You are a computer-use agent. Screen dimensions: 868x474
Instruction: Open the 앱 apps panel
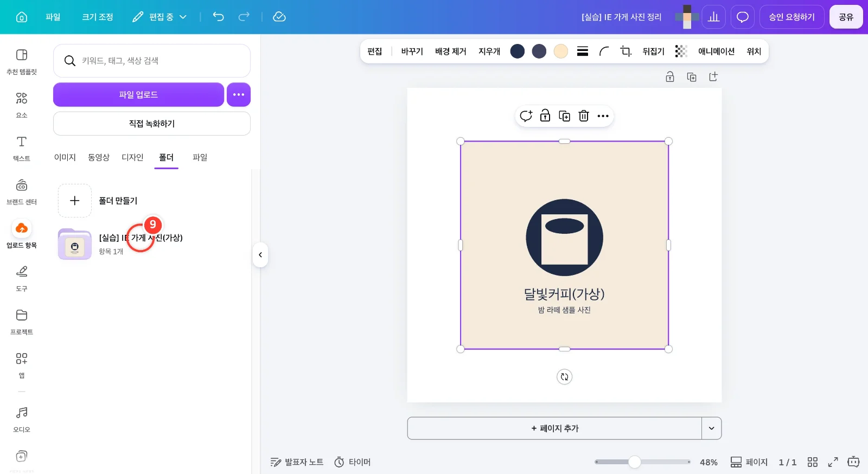pos(22,366)
